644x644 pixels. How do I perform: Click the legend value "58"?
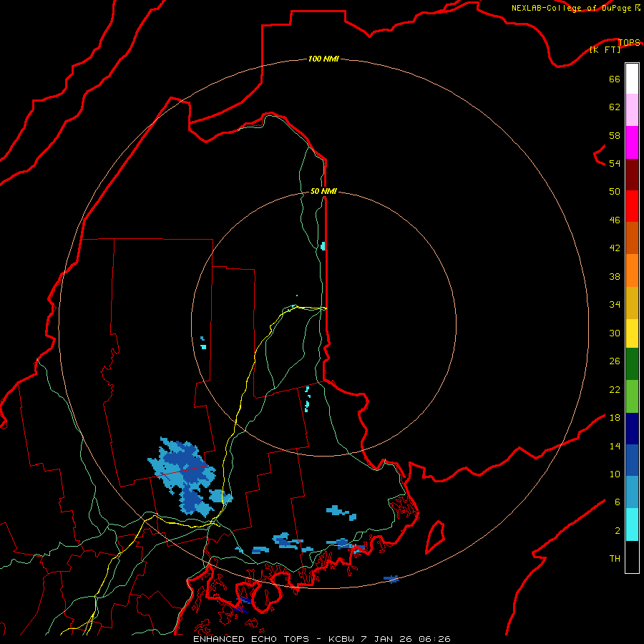(615, 135)
